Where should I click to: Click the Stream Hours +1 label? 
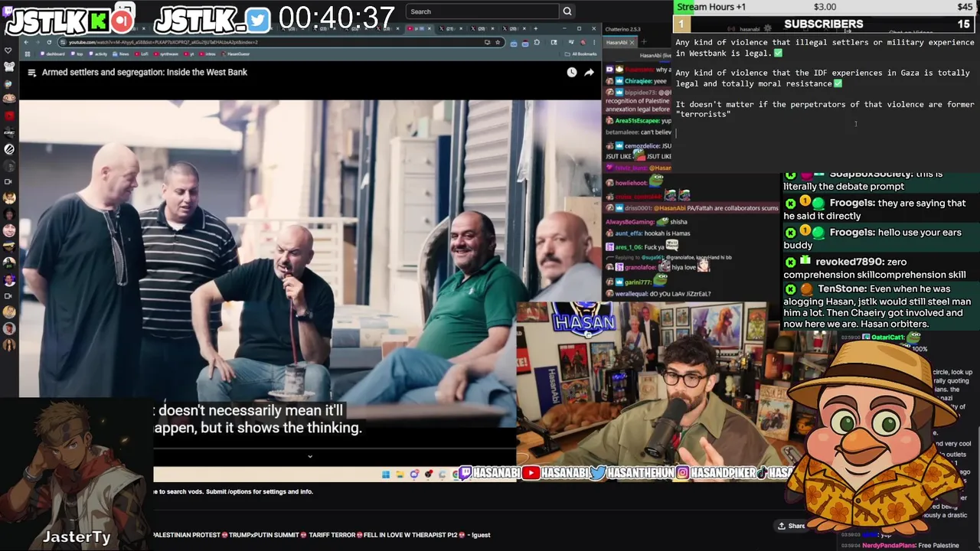[711, 7]
